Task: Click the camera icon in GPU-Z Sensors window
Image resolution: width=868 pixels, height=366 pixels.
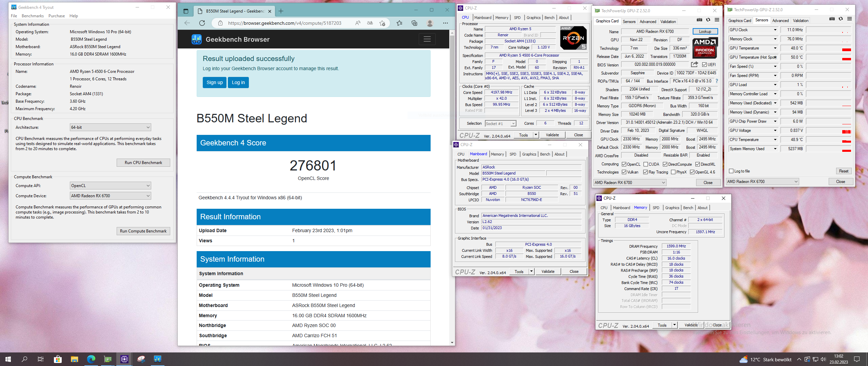Action: click(x=832, y=19)
